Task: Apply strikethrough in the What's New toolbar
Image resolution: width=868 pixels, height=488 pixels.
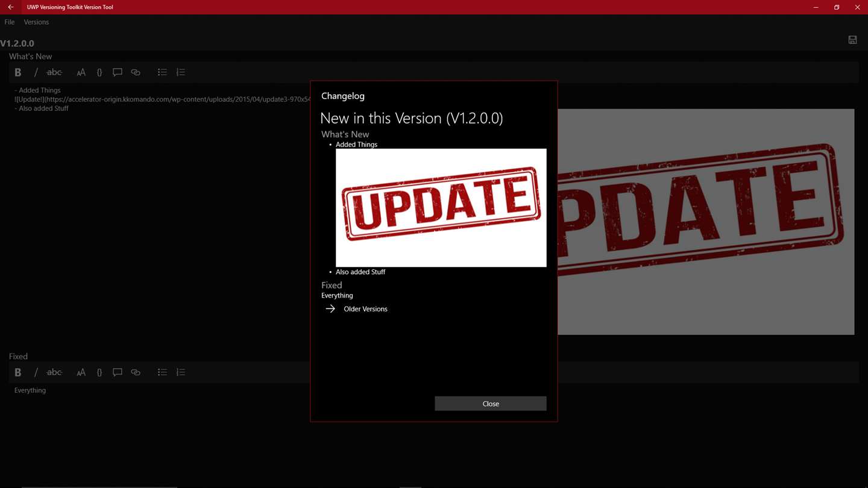Action: pyautogui.click(x=54, y=72)
